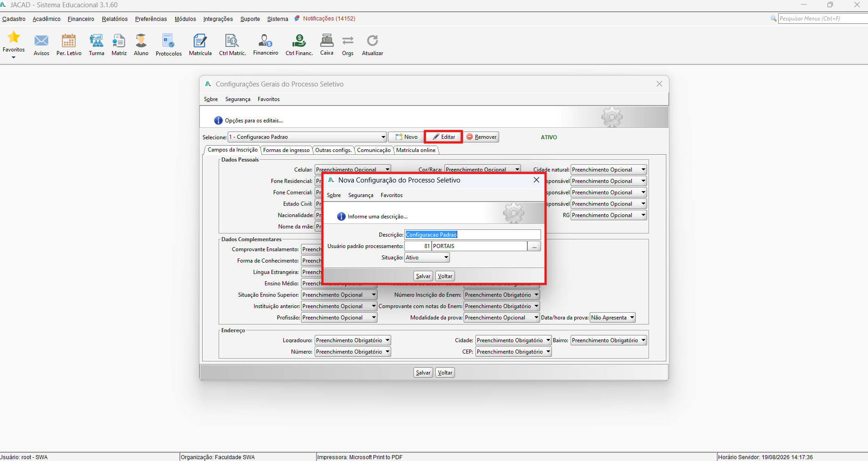The width and height of the screenshot is (868, 461).
Task: Open the Relatórios menu
Action: pyautogui.click(x=115, y=19)
